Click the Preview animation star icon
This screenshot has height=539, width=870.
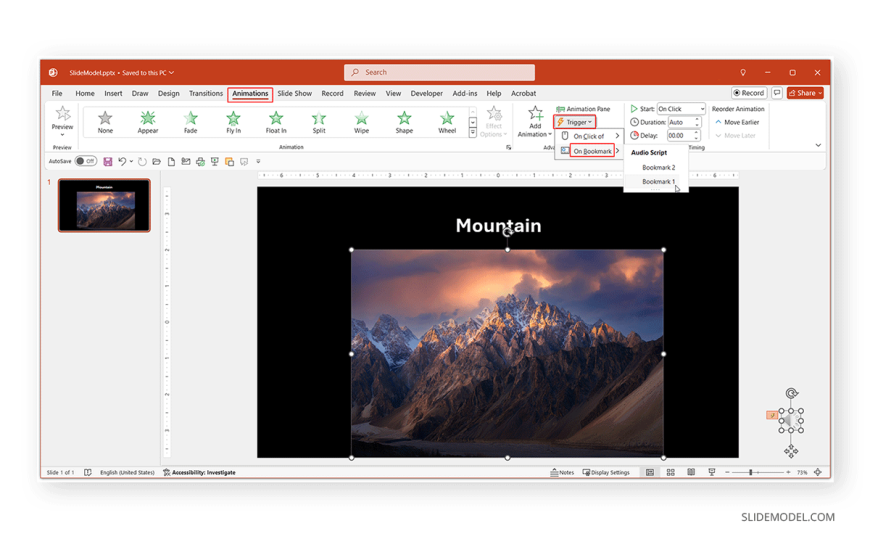tap(63, 113)
